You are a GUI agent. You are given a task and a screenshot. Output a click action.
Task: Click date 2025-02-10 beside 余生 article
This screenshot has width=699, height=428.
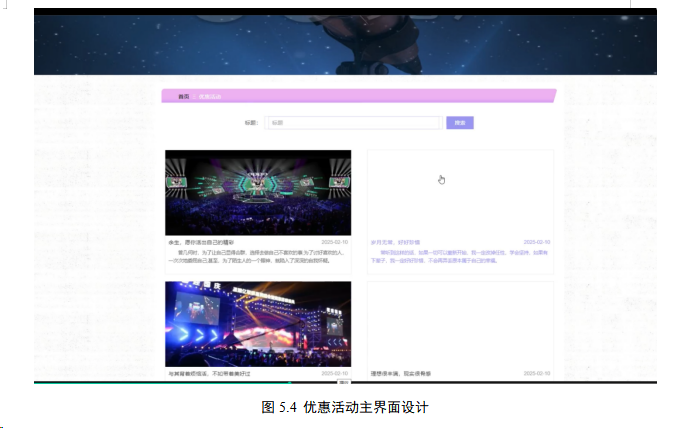click(334, 242)
